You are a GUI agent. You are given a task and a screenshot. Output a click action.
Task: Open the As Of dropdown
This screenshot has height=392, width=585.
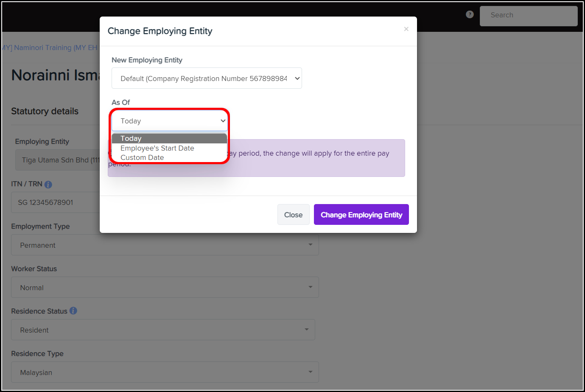(170, 121)
